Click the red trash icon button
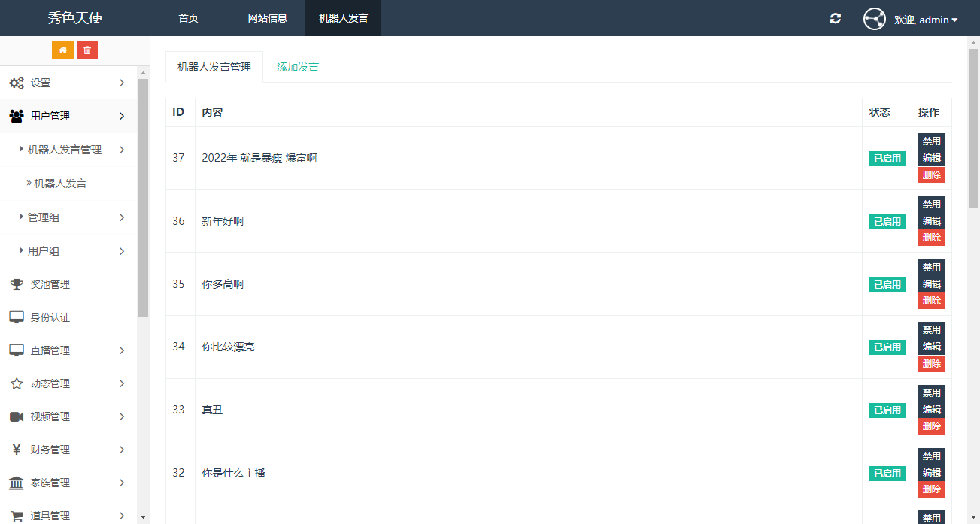Image resolution: width=980 pixels, height=524 pixels. pos(87,50)
